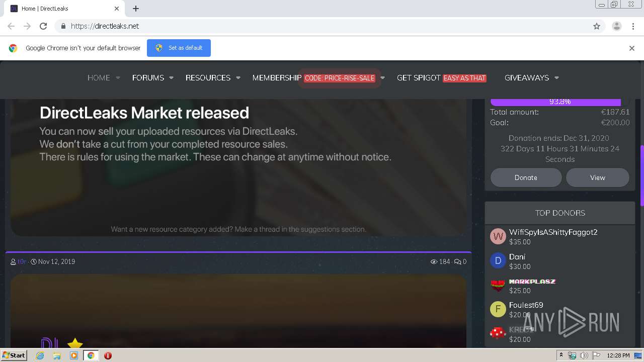
Task: Click the F avatar for Foulest69
Action: coord(498,309)
